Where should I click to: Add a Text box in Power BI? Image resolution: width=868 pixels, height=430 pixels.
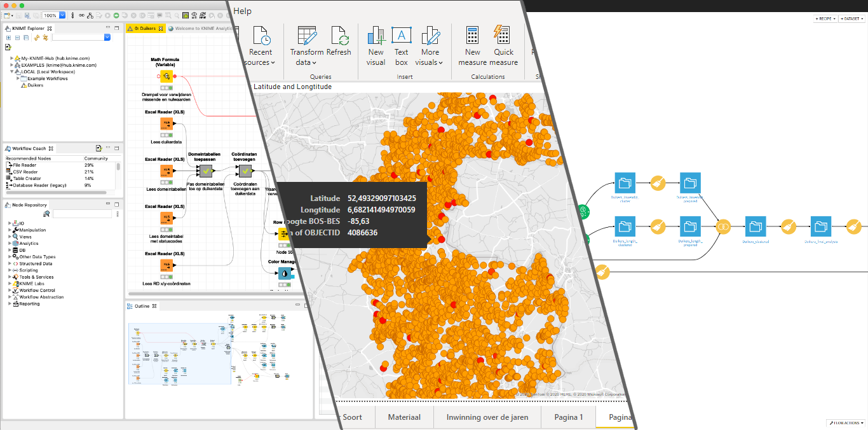click(402, 46)
